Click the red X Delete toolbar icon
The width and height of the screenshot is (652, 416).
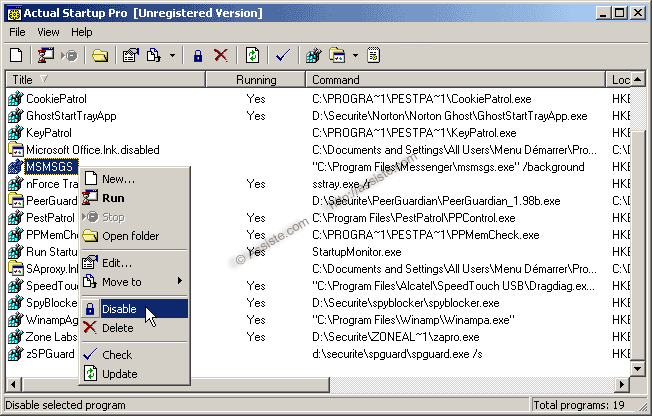coord(221,55)
